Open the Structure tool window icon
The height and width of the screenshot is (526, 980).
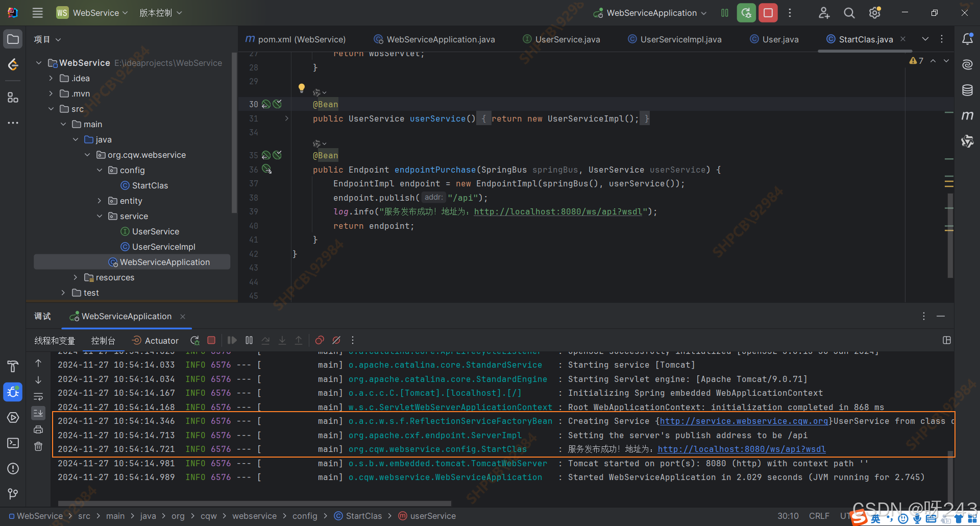coord(13,98)
